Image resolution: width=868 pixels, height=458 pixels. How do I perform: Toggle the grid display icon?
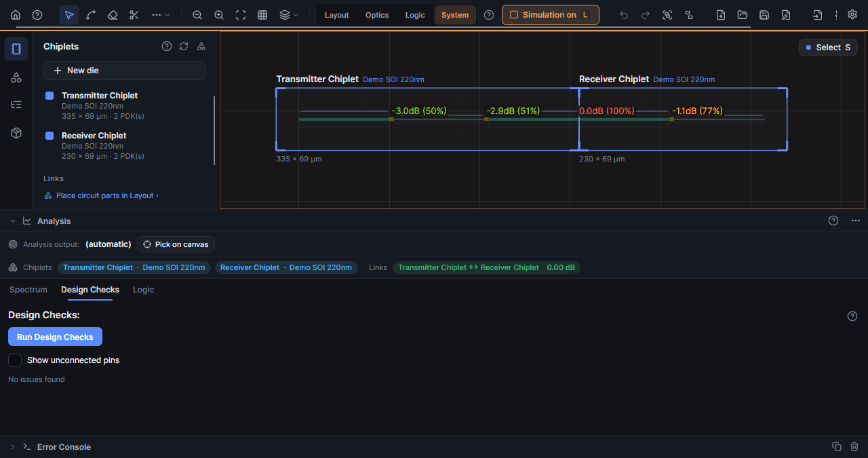coord(262,15)
